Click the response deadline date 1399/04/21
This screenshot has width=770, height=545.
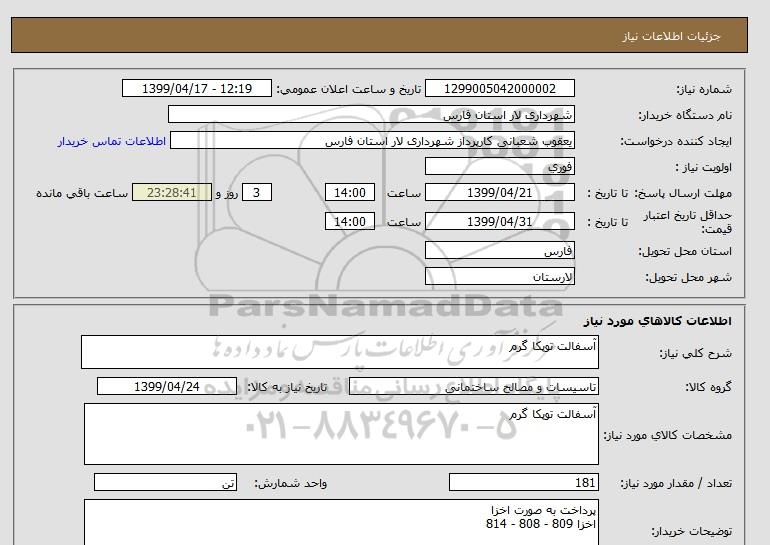click(499, 192)
